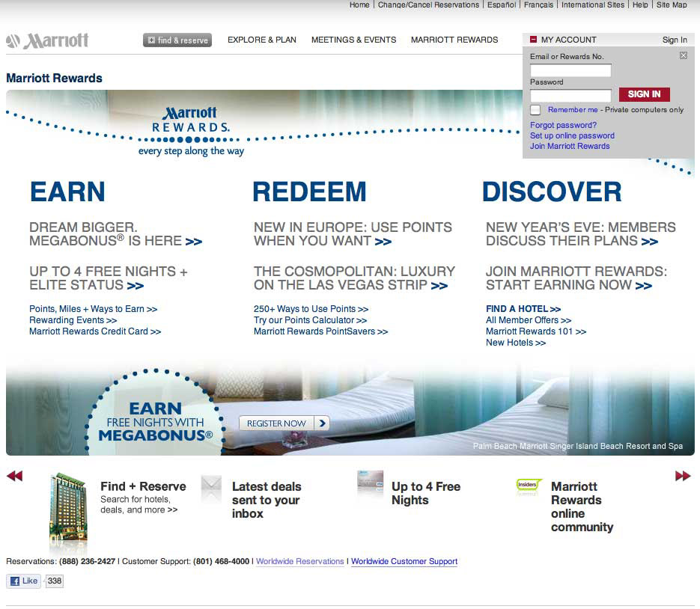The image size is (700, 609).
Task: Click the Insiders community icon
Action: 529,485
